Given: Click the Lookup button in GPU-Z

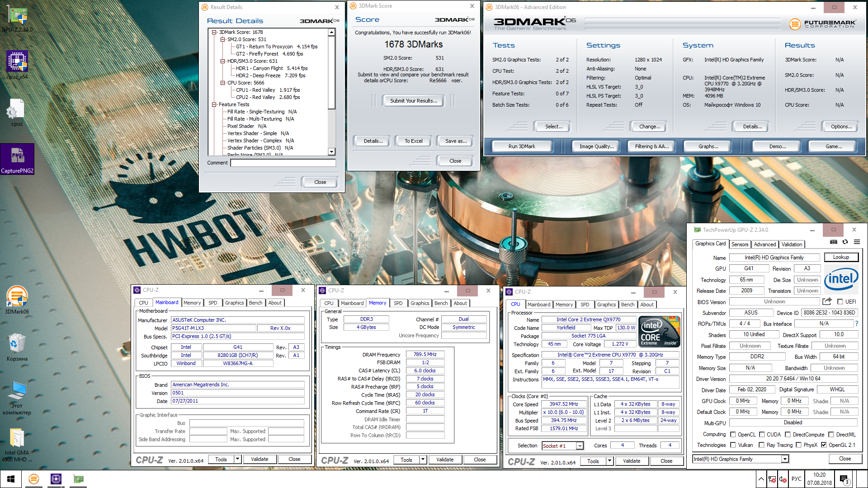Looking at the screenshot, I should [841, 257].
